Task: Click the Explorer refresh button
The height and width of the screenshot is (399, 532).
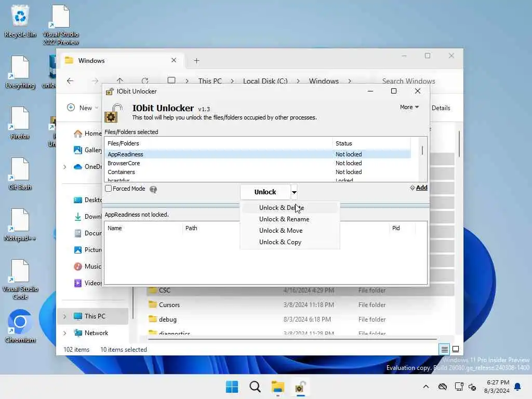Action: pos(145,81)
